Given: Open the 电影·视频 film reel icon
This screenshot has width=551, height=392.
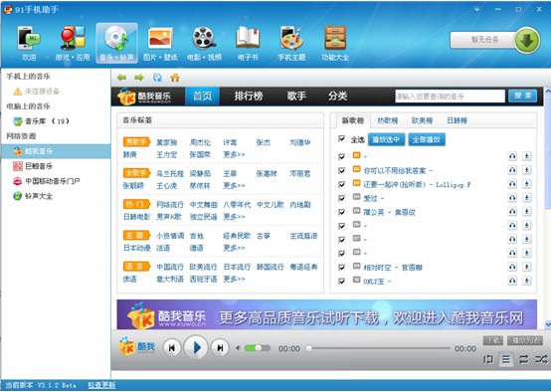Looking at the screenshot, I should [x=204, y=38].
